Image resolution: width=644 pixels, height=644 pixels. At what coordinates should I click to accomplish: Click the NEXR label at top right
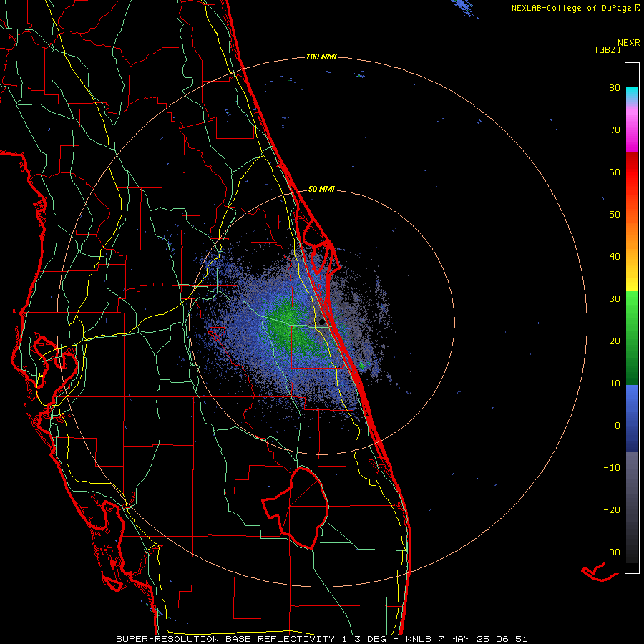(629, 42)
